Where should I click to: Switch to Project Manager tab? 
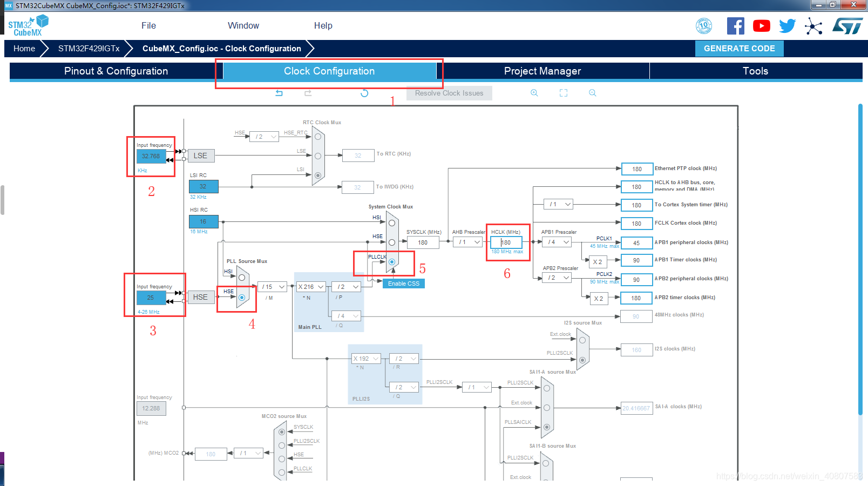[x=542, y=71]
